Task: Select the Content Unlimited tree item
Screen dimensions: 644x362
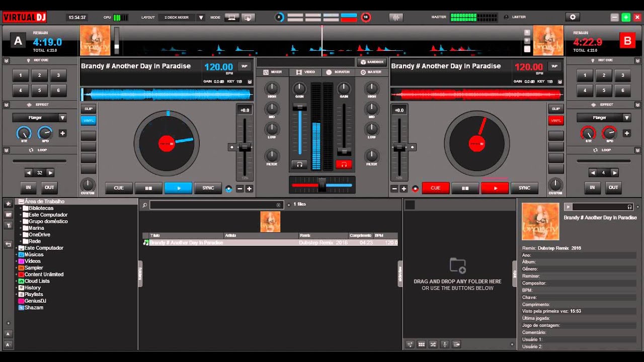Action: pos(44,275)
